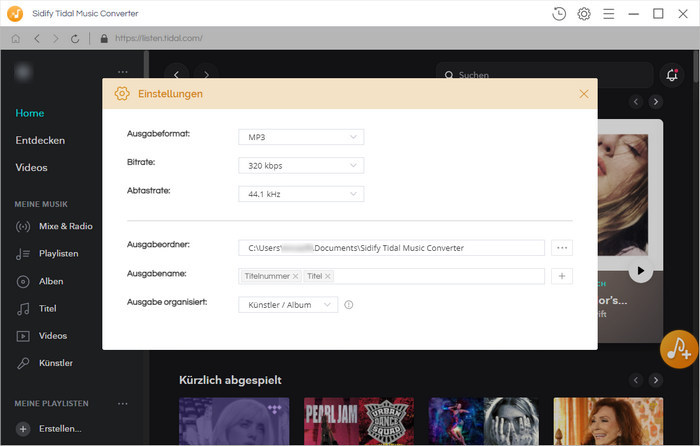Click the Playlisten list icon
Screen dimensions: 700x446
pyautogui.click(x=23, y=254)
